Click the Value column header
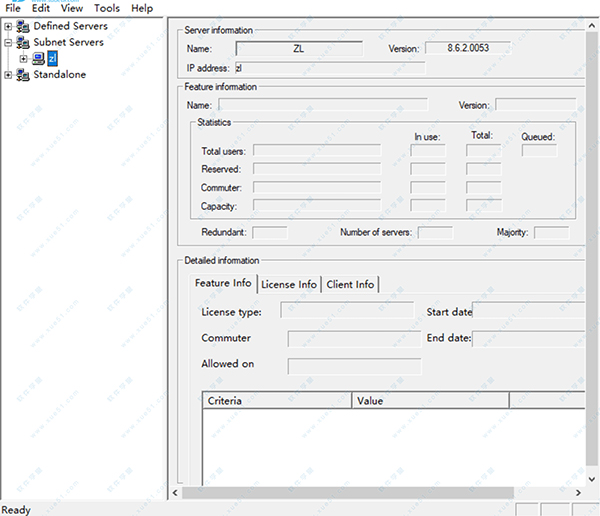The width and height of the screenshot is (600, 516). tap(430, 401)
